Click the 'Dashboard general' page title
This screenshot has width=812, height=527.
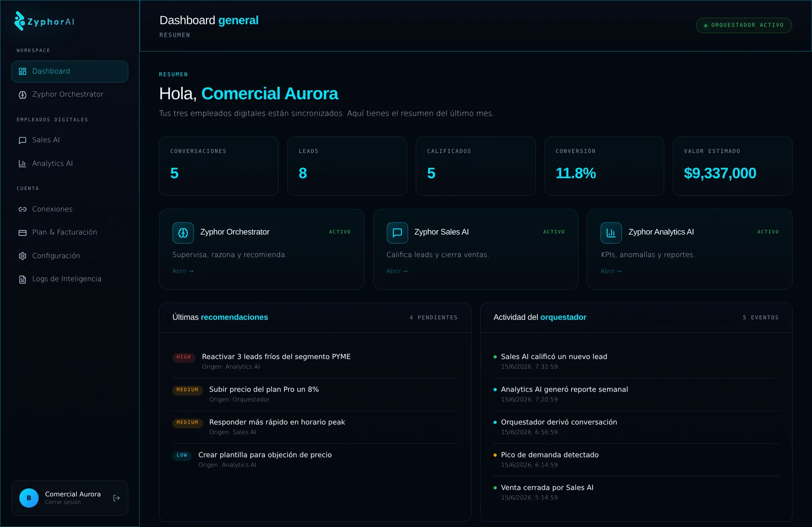tap(209, 20)
